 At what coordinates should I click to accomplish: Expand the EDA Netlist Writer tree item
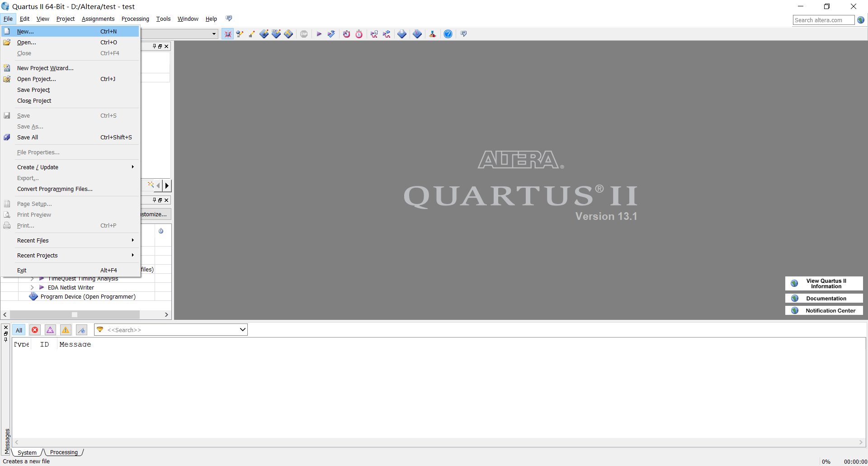[x=33, y=287]
